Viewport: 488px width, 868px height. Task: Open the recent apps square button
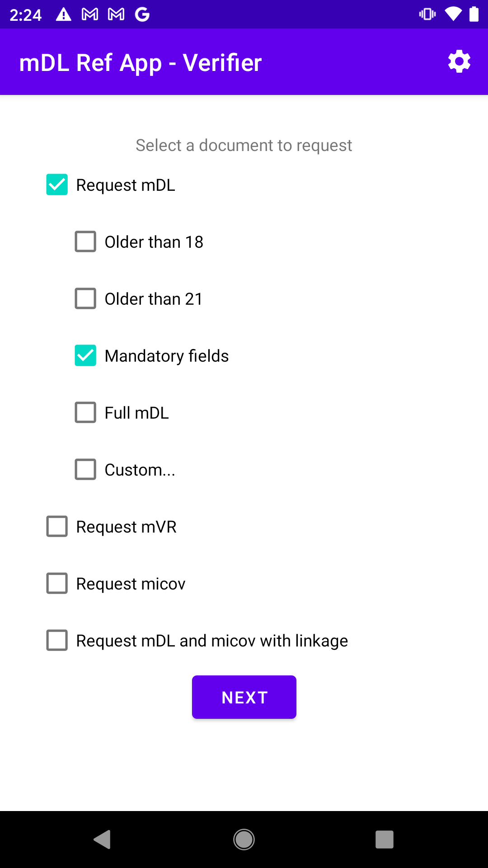[384, 840]
